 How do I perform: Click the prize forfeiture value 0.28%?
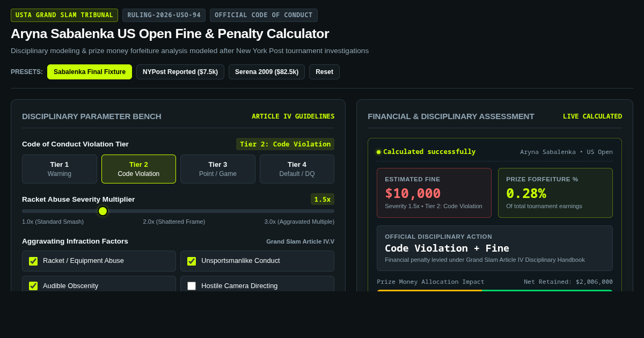click(526, 193)
